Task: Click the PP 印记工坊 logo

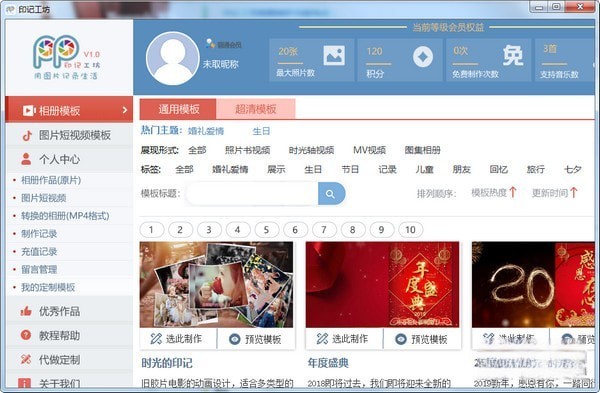Action: [x=67, y=57]
